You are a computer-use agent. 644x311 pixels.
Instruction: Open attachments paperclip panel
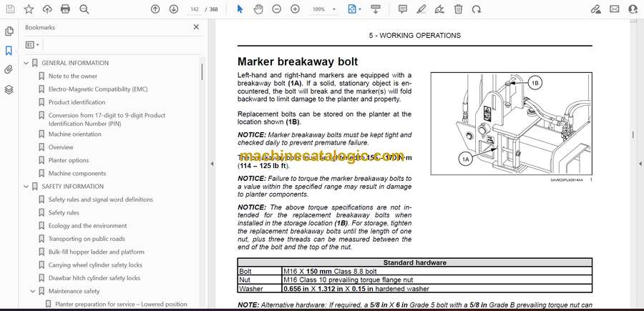(9, 69)
